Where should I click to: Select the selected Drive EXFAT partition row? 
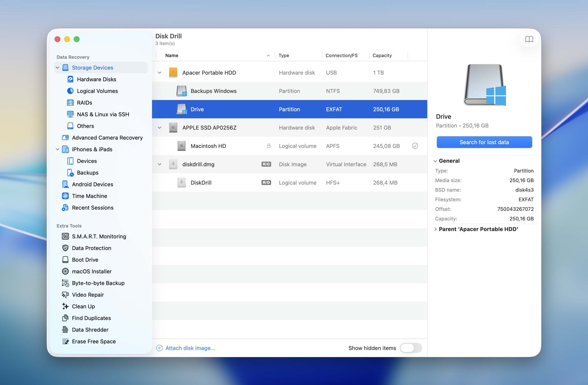[290, 109]
